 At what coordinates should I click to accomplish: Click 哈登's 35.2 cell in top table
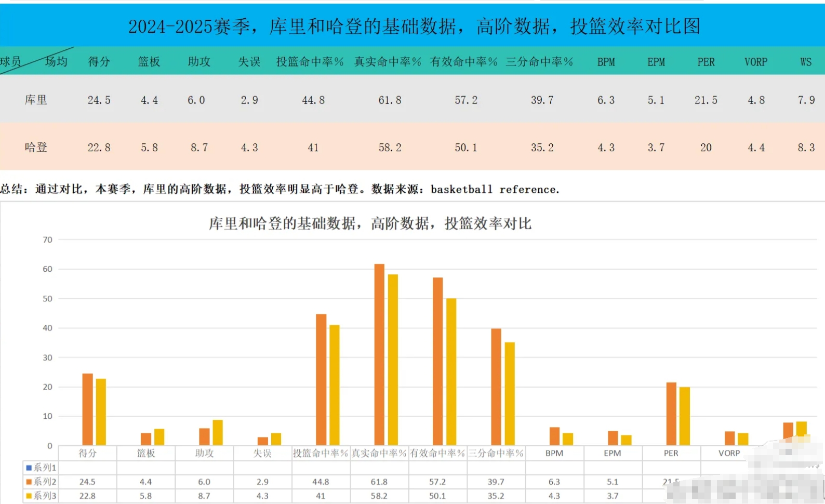542,148
